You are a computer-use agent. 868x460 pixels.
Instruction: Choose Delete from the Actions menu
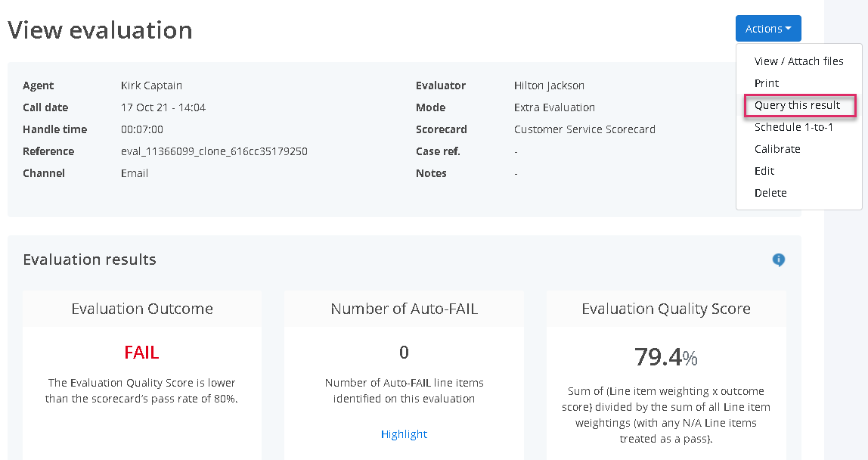770,193
